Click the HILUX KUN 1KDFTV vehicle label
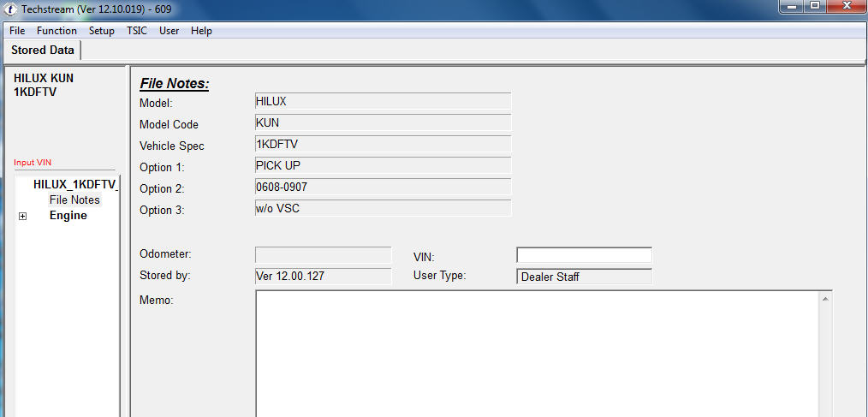This screenshot has height=417, width=868. point(43,85)
